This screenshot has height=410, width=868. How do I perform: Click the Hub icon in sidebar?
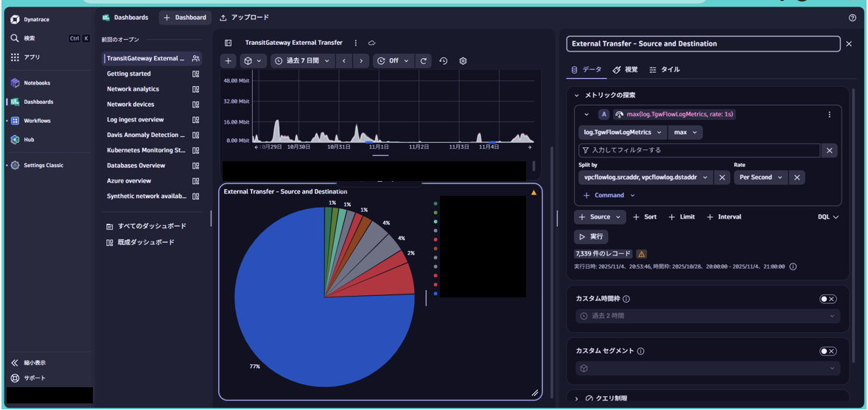coord(15,139)
